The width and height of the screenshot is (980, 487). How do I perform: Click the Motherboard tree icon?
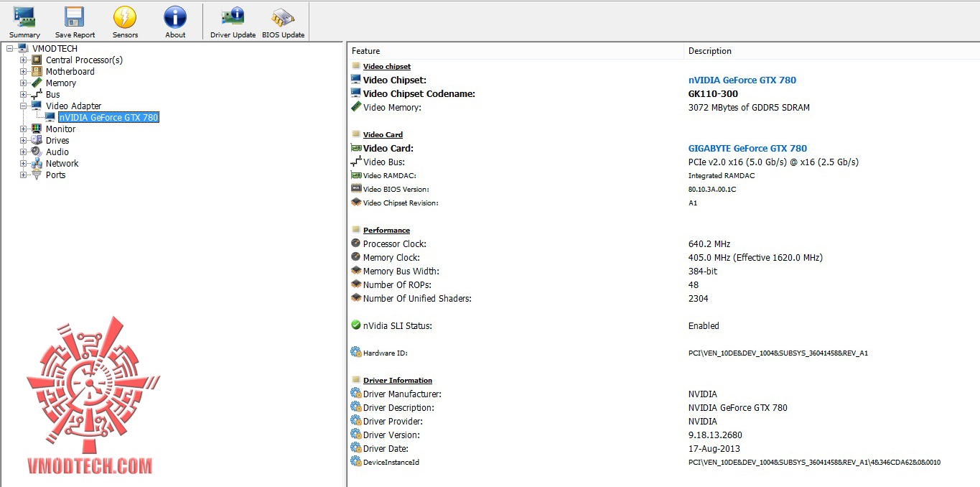[37, 71]
